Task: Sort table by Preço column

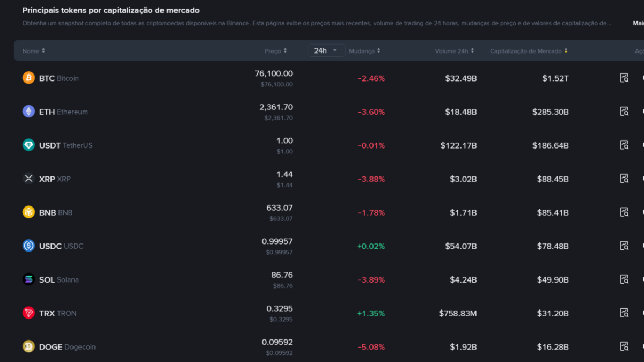Action: (x=276, y=51)
